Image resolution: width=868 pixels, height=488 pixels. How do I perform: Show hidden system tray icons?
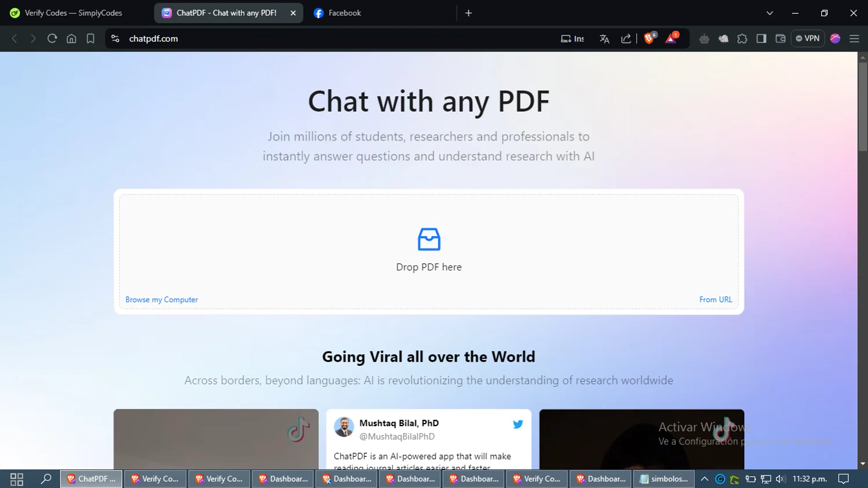coord(704,479)
